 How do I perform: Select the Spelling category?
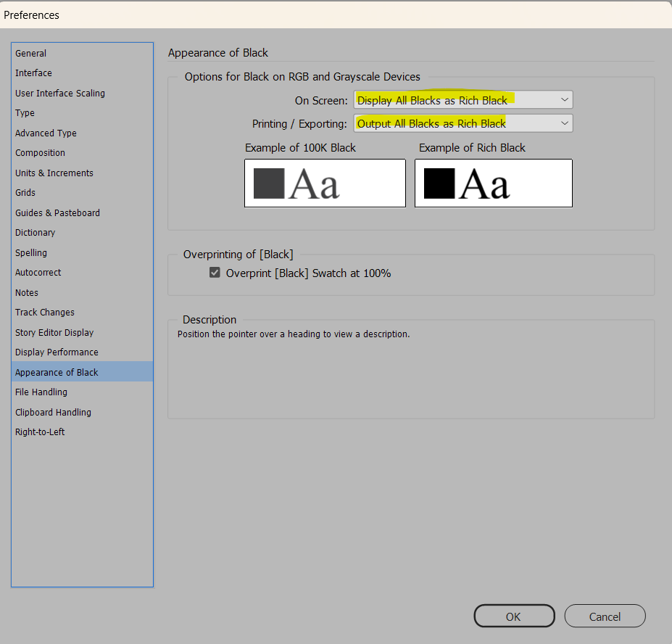click(82, 252)
